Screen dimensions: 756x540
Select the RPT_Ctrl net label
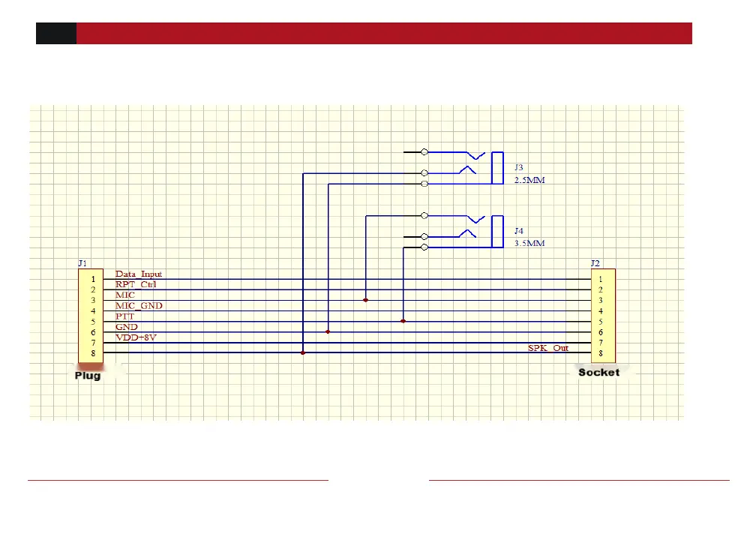coord(136,284)
